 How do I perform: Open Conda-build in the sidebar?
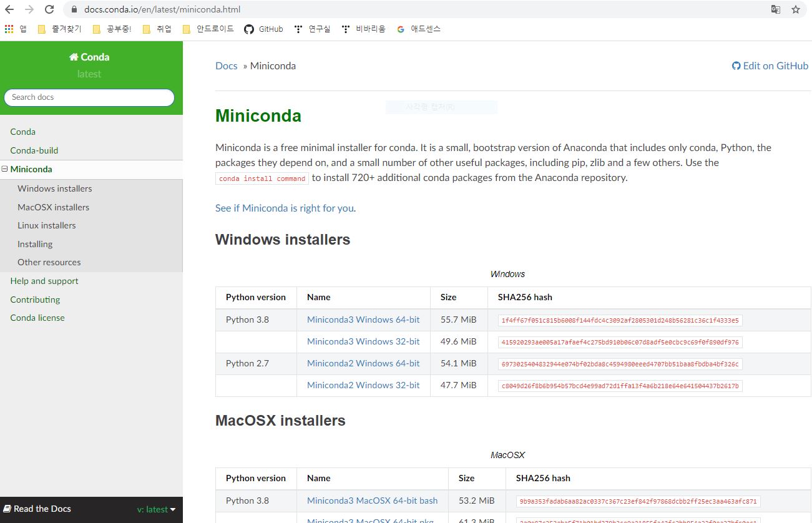point(34,150)
